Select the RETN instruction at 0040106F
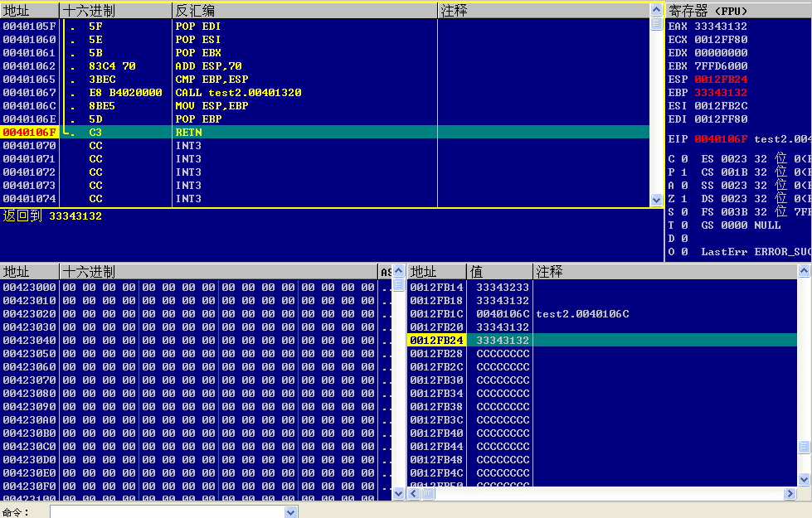This screenshot has width=812, height=518. (x=324, y=133)
